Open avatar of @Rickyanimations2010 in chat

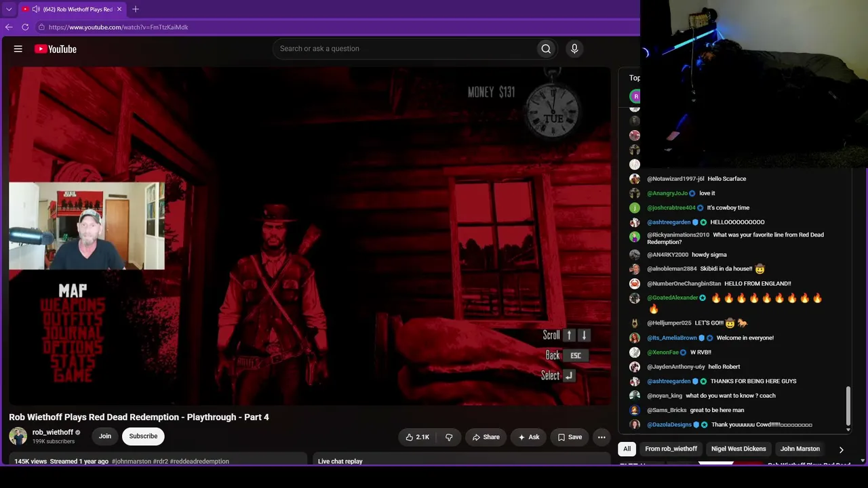coord(635,237)
